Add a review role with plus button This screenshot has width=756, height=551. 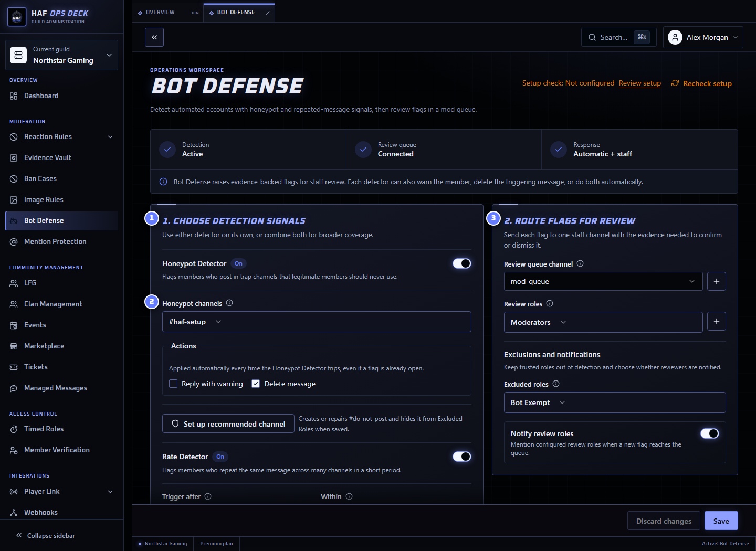point(717,321)
